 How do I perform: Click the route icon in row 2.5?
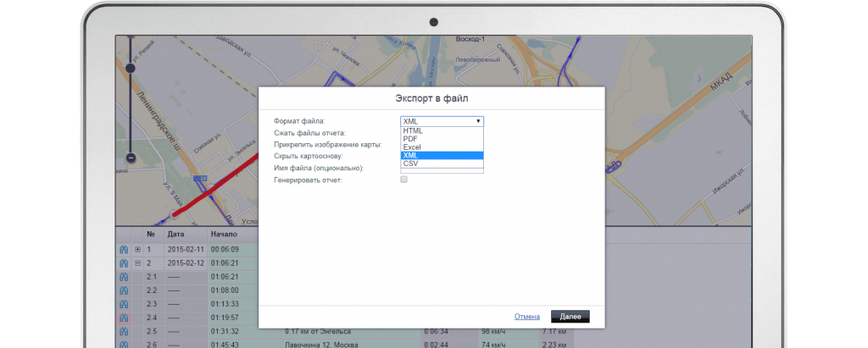(123, 331)
